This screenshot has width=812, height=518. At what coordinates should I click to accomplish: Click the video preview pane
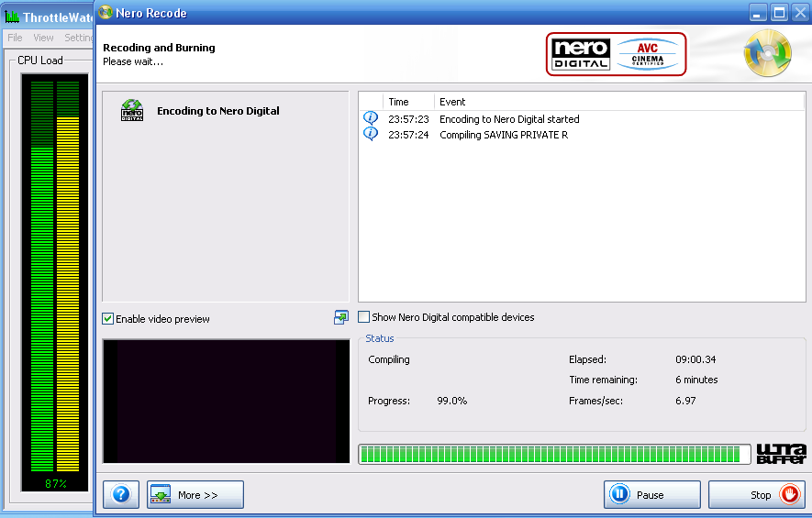[x=227, y=401]
